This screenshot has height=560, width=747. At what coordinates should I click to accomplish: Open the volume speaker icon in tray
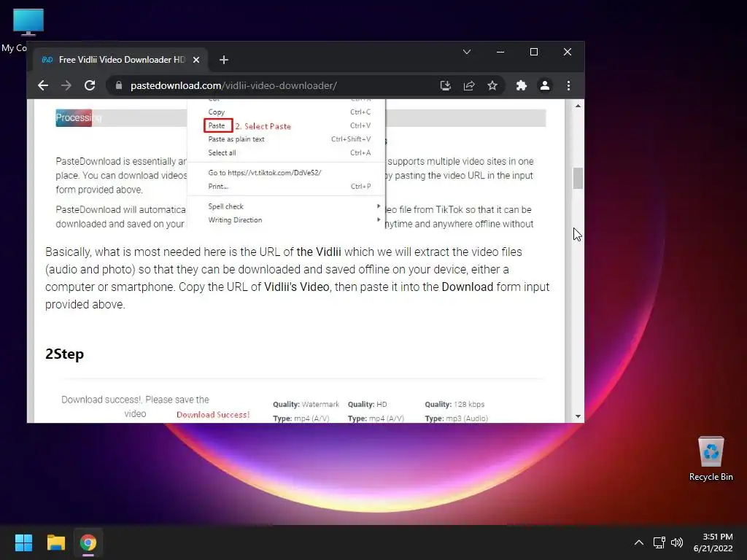pyautogui.click(x=676, y=542)
